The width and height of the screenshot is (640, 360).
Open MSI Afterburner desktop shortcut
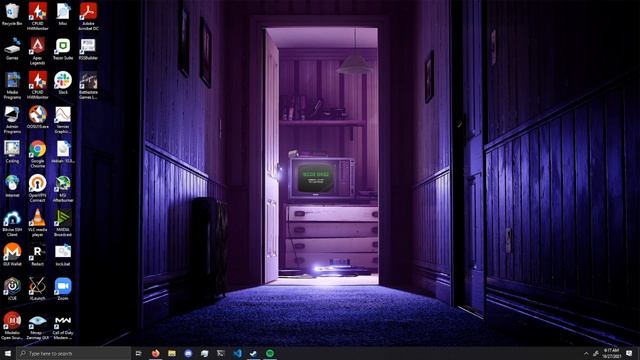(63, 188)
